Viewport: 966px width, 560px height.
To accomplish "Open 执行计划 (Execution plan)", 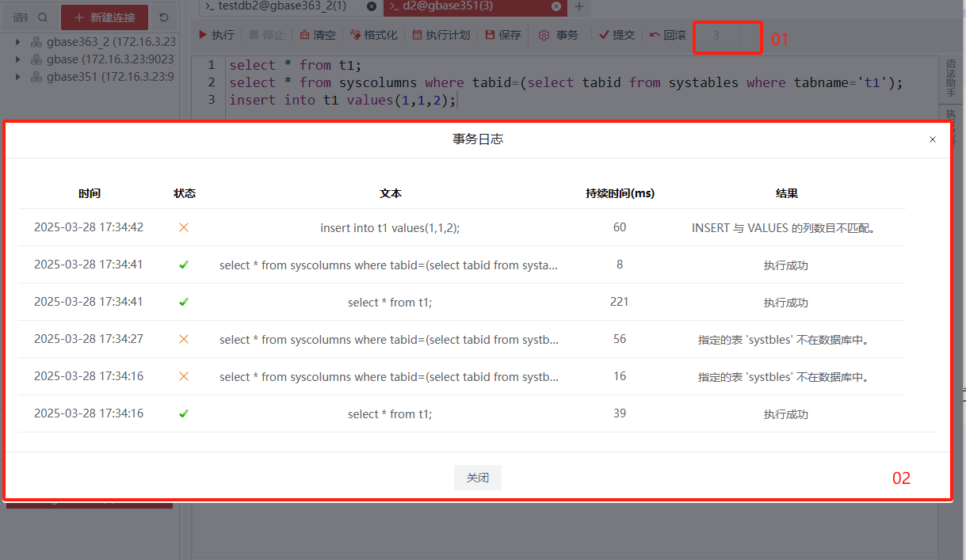I will 441,35.
